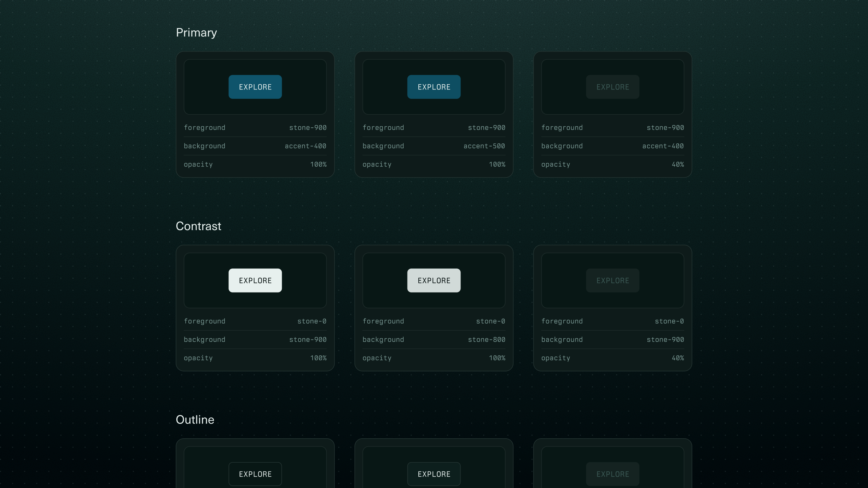Select accent-400 value in Primary 40% opacity card
The image size is (868, 488).
663,146
